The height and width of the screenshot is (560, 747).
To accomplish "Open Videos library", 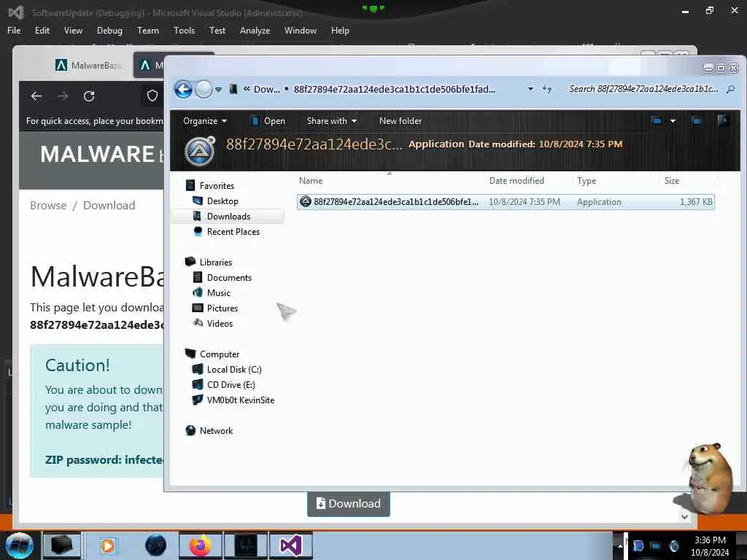I will [220, 323].
